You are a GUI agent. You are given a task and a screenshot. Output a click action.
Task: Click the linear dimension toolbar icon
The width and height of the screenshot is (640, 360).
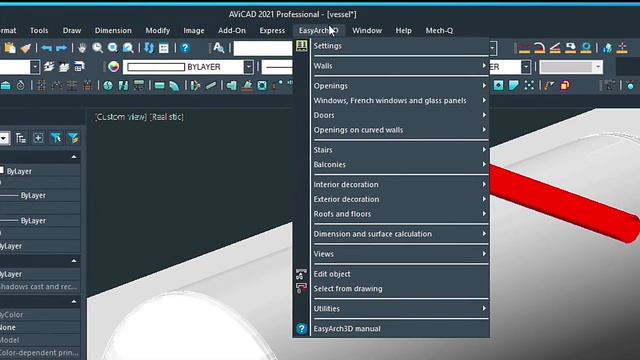click(x=524, y=48)
